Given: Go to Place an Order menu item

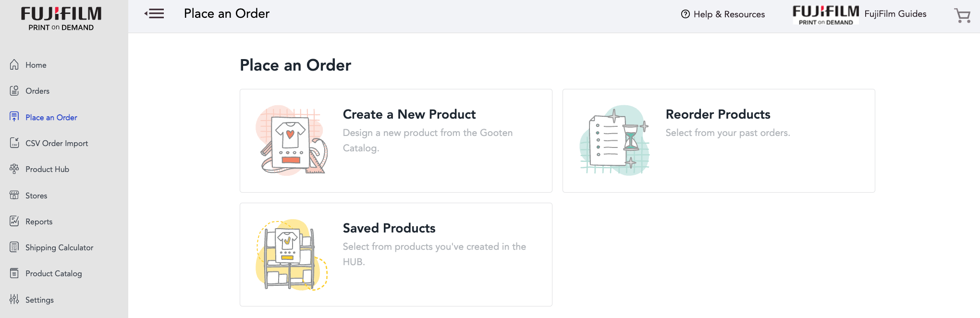Looking at the screenshot, I should point(51,117).
